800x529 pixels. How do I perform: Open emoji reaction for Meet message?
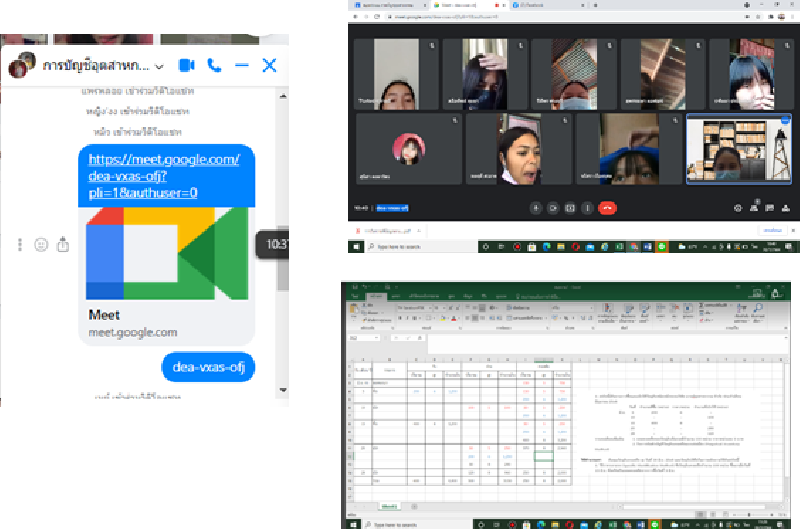point(41,244)
